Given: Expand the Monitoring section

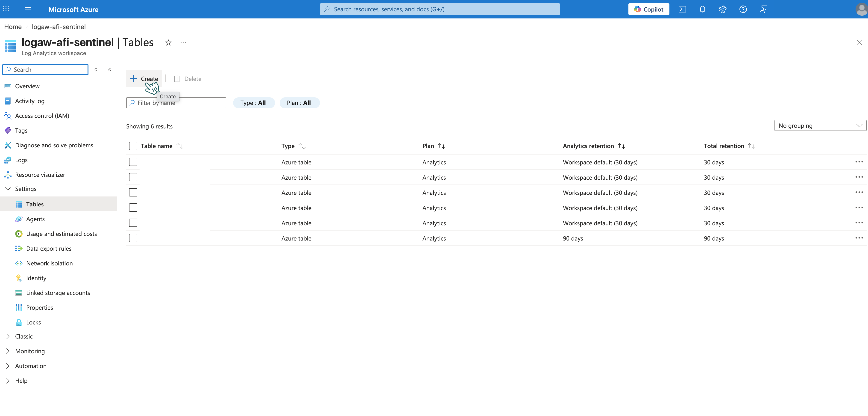Looking at the screenshot, I should click(8, 351).
